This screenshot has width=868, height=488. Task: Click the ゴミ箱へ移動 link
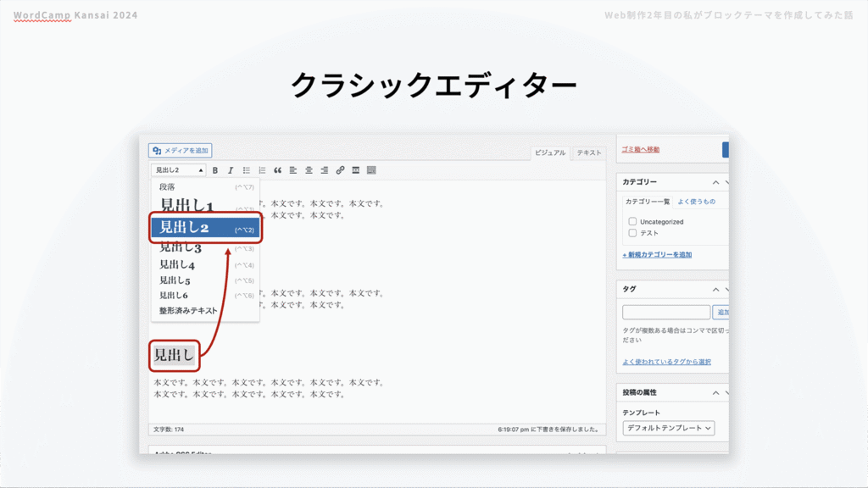(640, 150)
